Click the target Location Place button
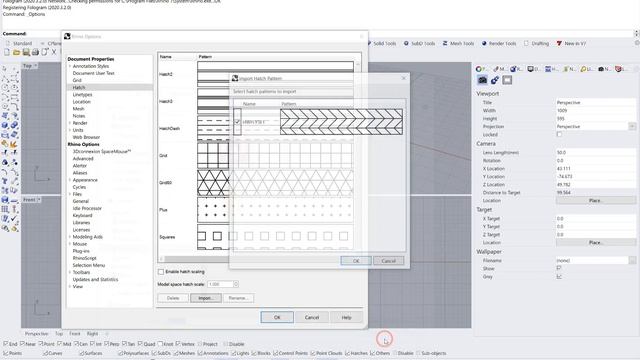This screenshot has width=640, height=360. coord(596,242)
